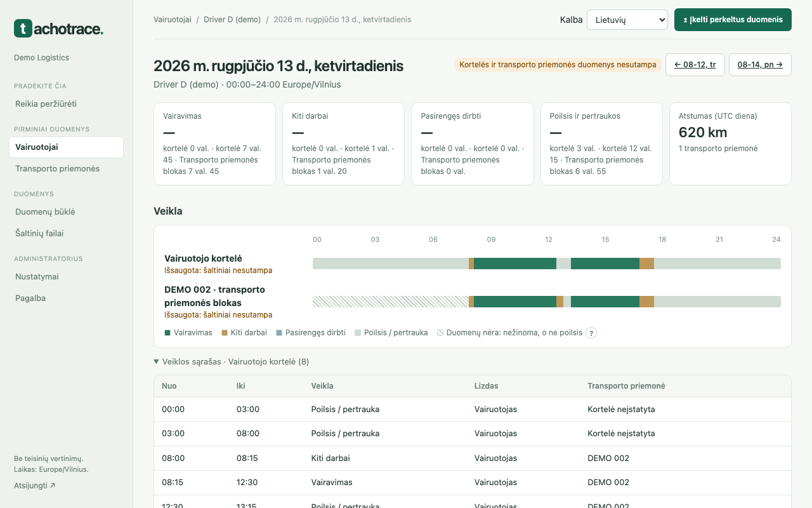
Task: Open Driver D (demo) breadcrumb link
Action: [232, 20]
